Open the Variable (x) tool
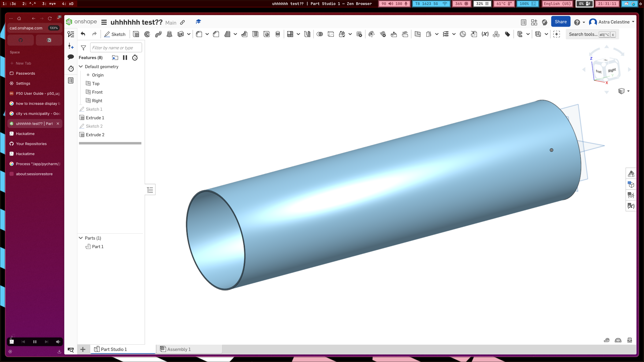The width and height of the screenshot is (644, 362). pos(485,34)
